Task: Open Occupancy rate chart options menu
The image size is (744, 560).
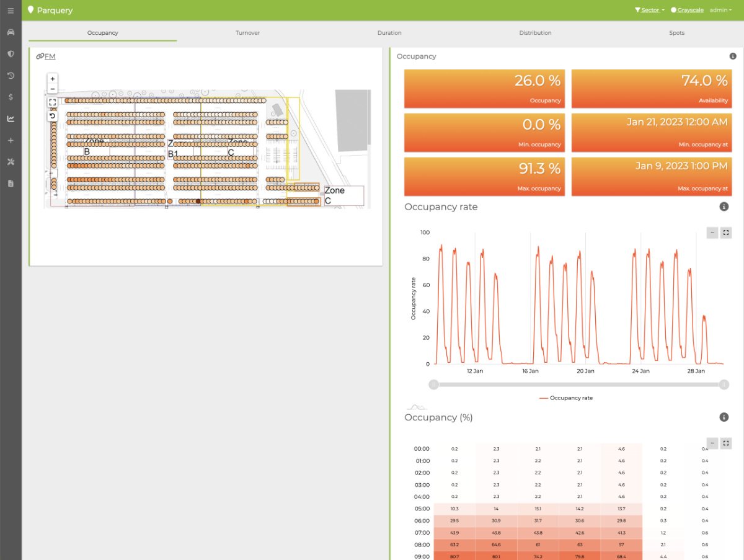Action: coord(712,233)
